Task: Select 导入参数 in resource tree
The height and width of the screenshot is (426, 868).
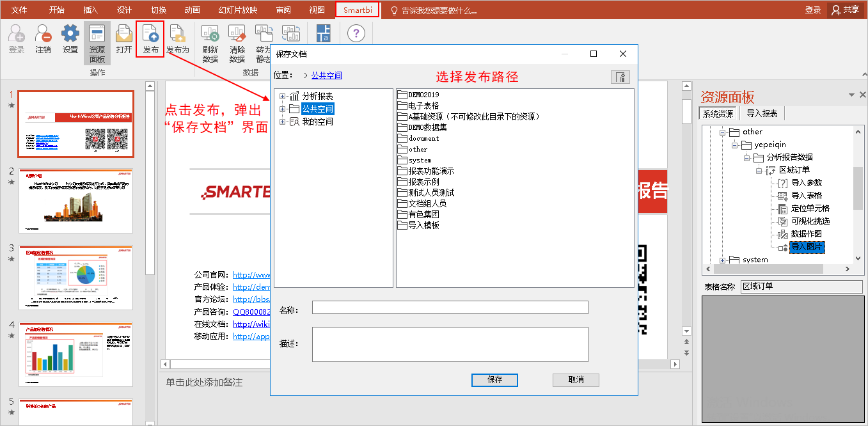Action: point(806,183)
